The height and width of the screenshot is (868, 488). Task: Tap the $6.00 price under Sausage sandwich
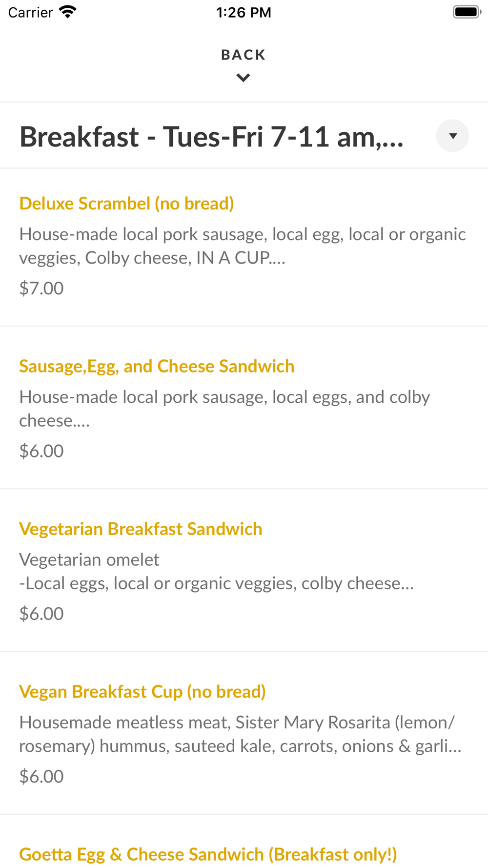click(x=41, y=451)
